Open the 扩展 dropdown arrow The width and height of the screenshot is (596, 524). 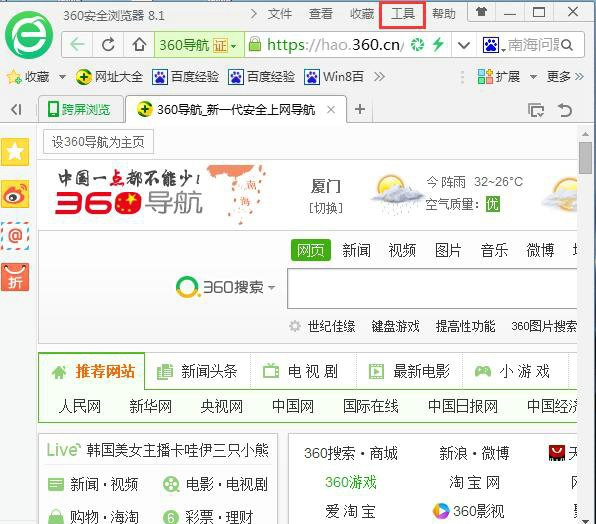(533, 77)
